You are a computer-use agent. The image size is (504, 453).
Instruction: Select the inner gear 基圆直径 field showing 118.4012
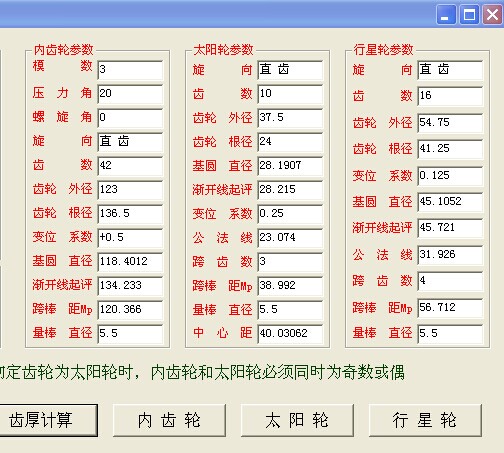(x=130, y=262)
